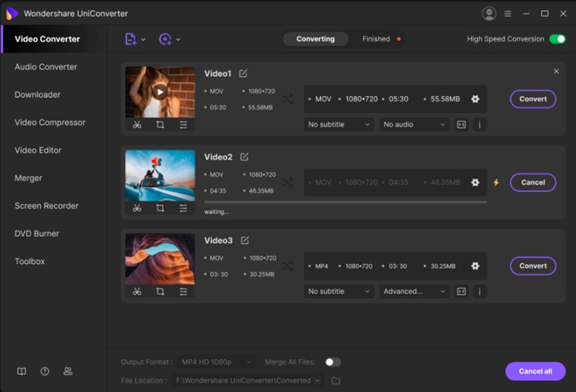Open Video Editor in sidebar
Image resolution: width=576 pixels, height=392 pixels.
[38, 150]
